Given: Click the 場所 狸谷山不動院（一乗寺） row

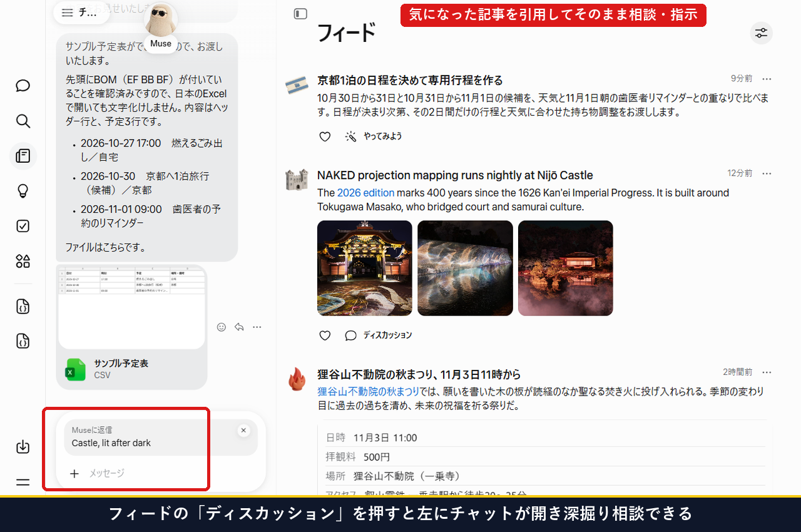Looking at the screenshot, I should point(545,476).
